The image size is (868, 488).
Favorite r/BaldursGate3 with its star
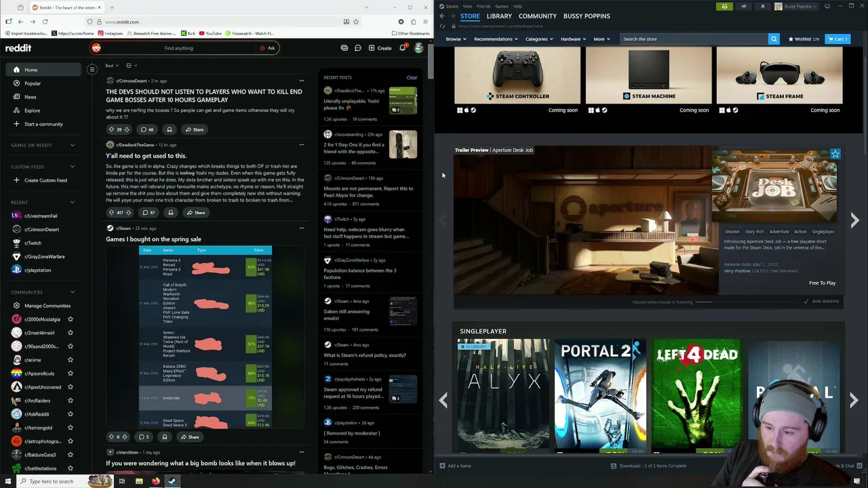click(x=70, y=455)
